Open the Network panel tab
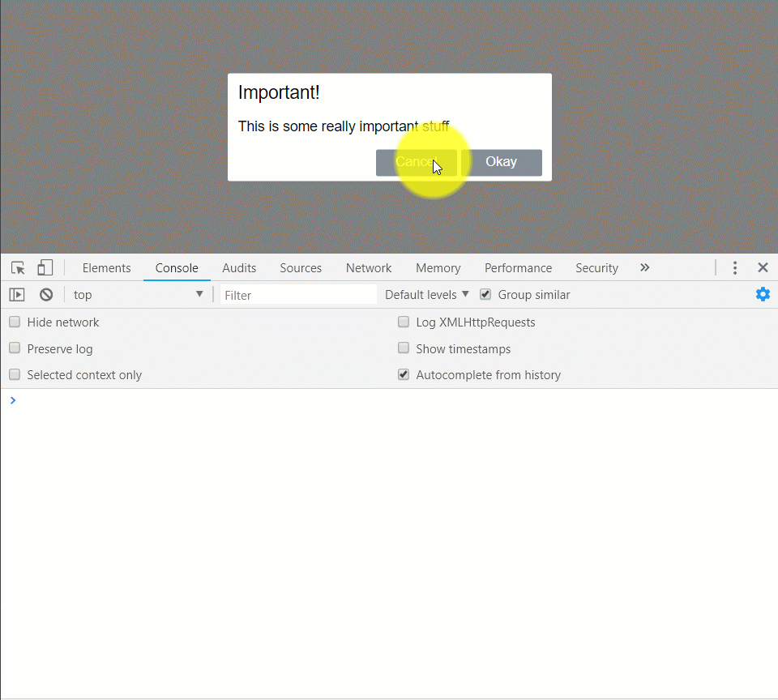 pyautogui.click(x=369, y=267)
